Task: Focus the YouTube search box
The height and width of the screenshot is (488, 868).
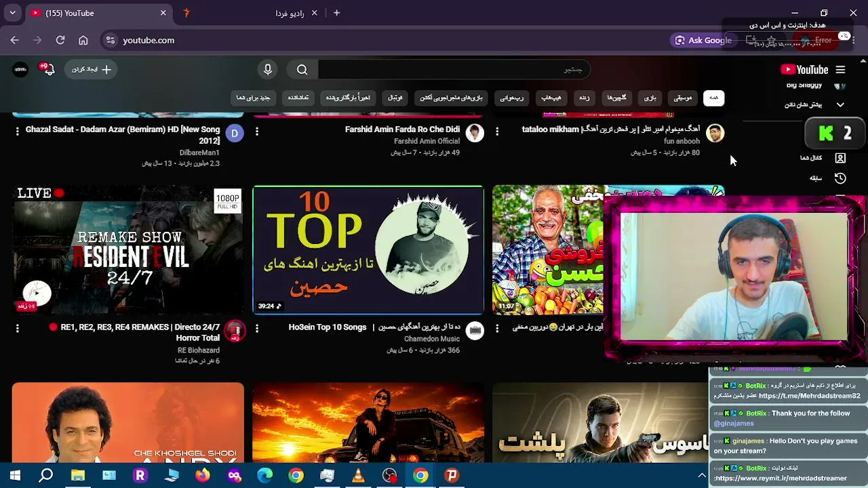Action: pyautogui.click(x=453, y=69)
